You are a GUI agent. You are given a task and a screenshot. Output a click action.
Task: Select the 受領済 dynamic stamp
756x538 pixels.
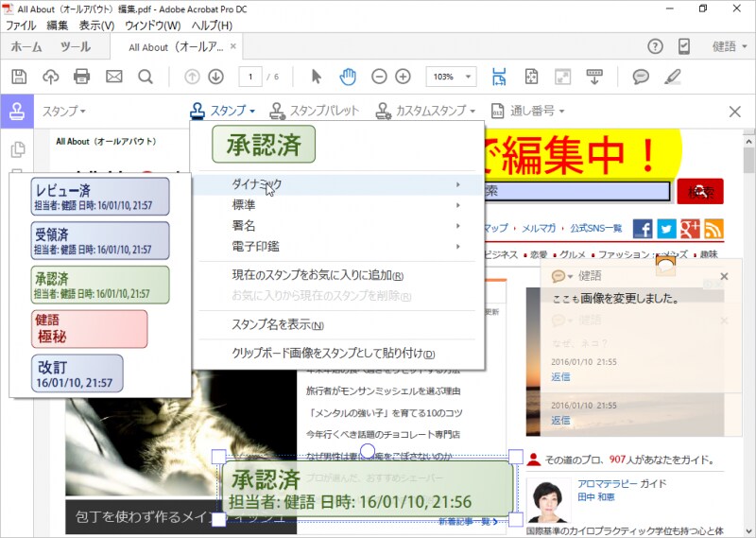click(100, 241)
